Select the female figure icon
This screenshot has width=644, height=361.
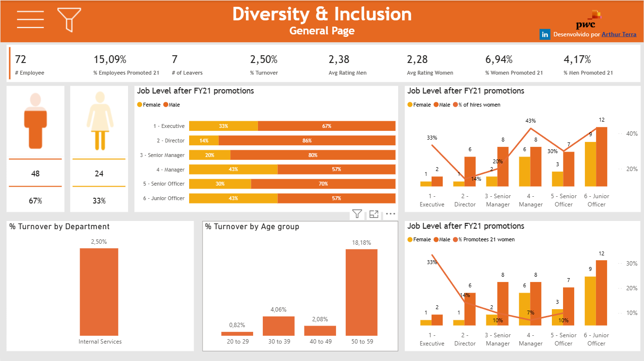99,121
